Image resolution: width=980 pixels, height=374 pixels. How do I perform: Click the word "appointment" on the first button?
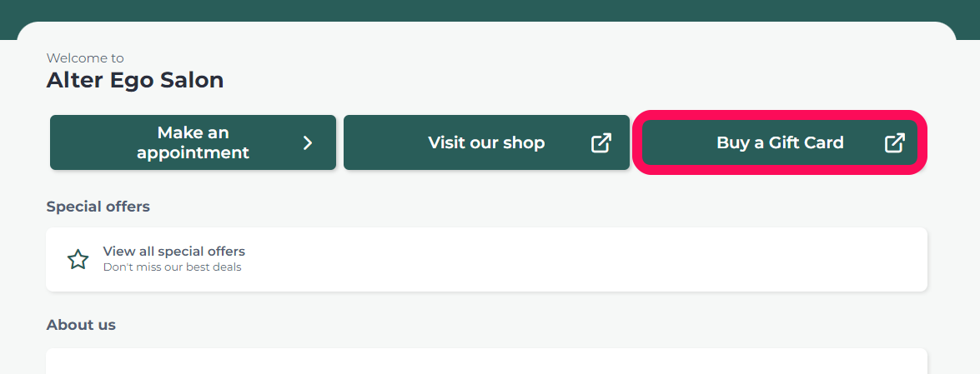(x=193, y=152)
